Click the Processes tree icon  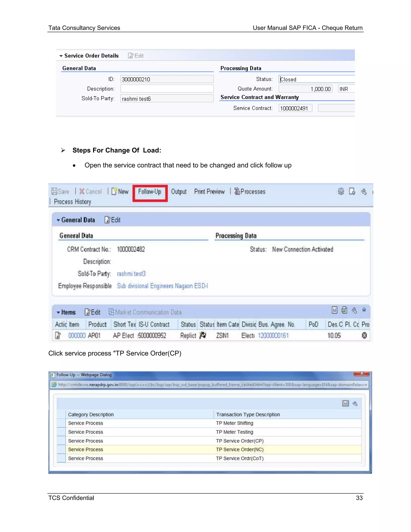pos(237,192)
